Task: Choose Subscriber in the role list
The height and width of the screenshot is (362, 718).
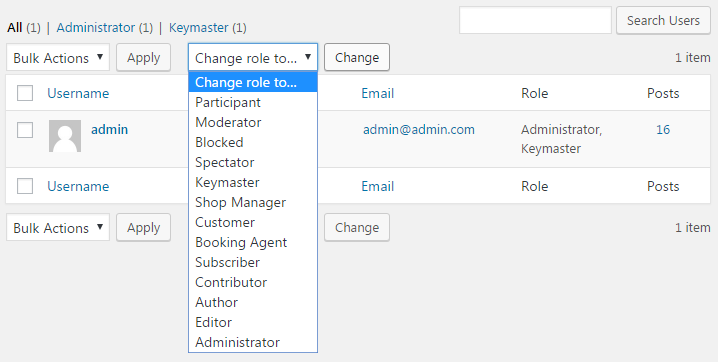Action: tap(253, 262)
